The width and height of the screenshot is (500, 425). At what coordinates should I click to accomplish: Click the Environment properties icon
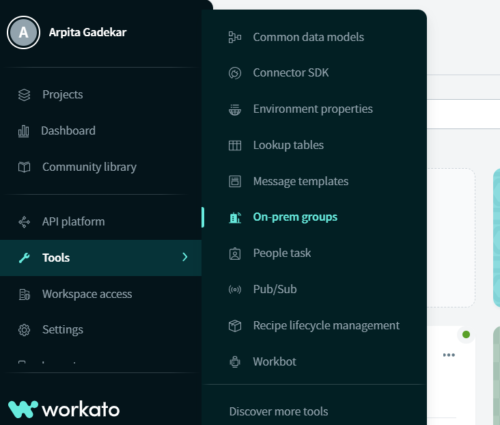pyautogui.click(x=235, y=109)
